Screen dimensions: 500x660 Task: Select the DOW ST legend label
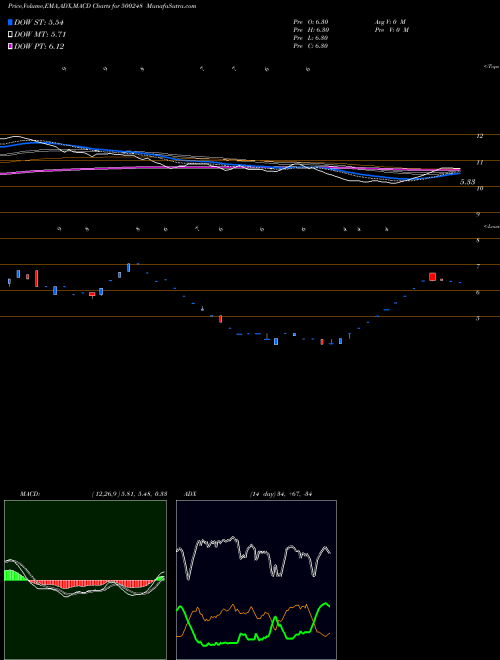pyautogui.click(x=41, y=22)
